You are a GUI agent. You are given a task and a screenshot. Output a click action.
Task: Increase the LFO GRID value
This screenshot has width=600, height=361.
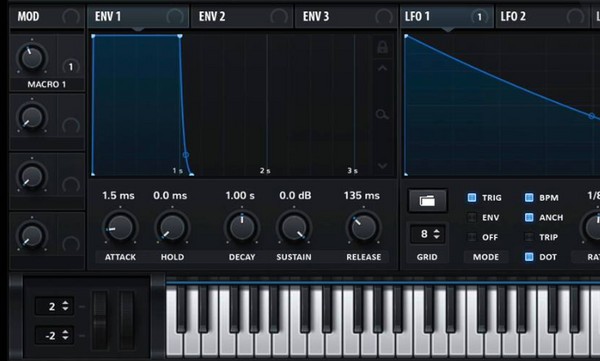pos(437,230)
